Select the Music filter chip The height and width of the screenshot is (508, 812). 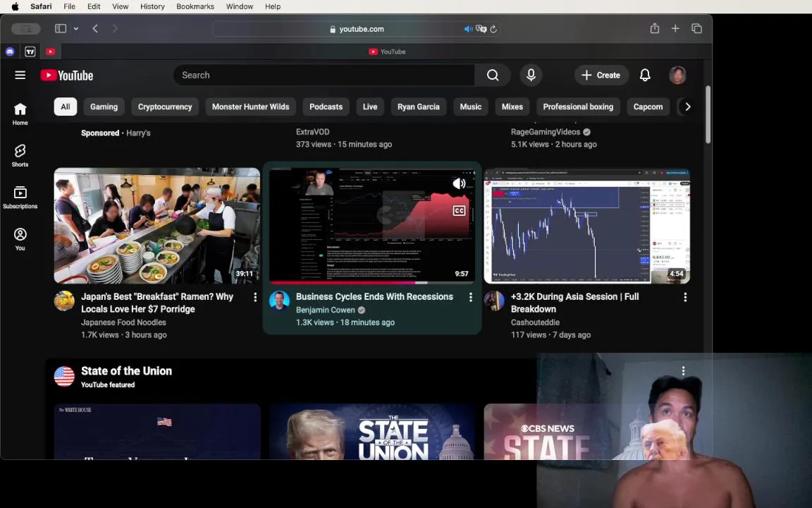pyautogui.click(x=471, y=107)
